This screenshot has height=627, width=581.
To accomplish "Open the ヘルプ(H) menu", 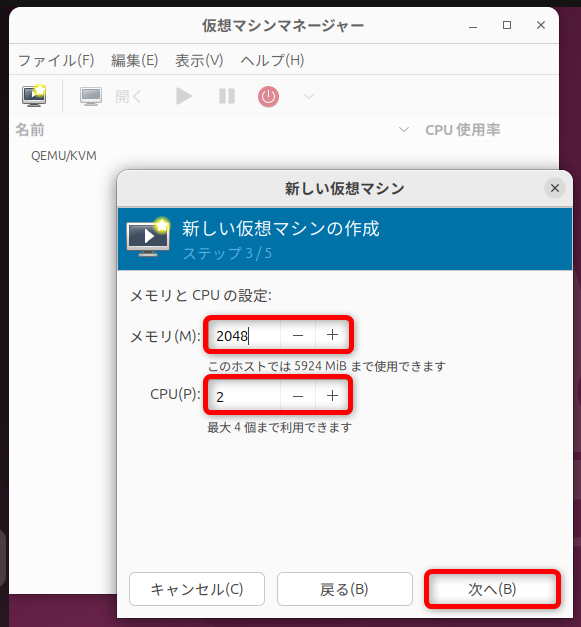I will [272, 60].
